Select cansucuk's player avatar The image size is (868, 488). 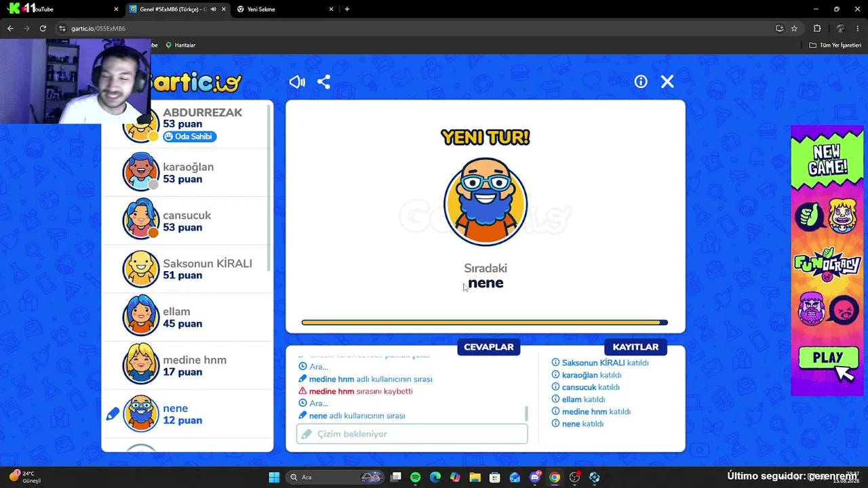(x=141, y=220)
